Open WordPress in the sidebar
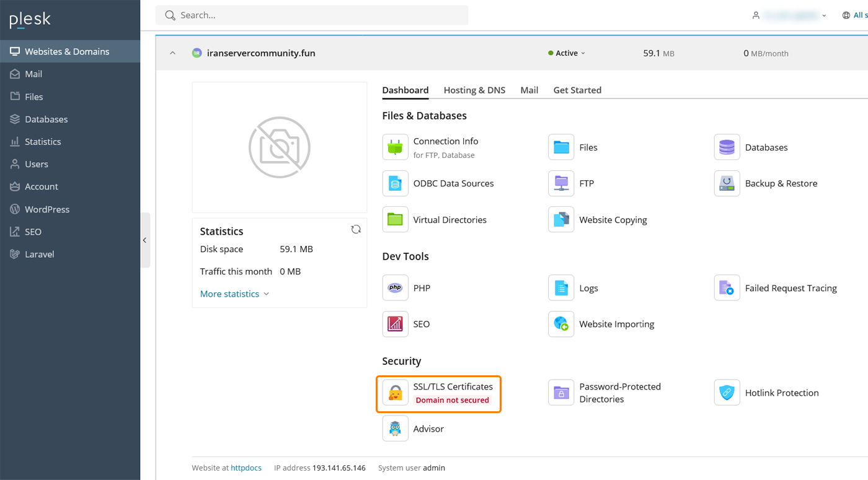Image resolution: width=868 pixels, height=480 pixels. (46, 209)
